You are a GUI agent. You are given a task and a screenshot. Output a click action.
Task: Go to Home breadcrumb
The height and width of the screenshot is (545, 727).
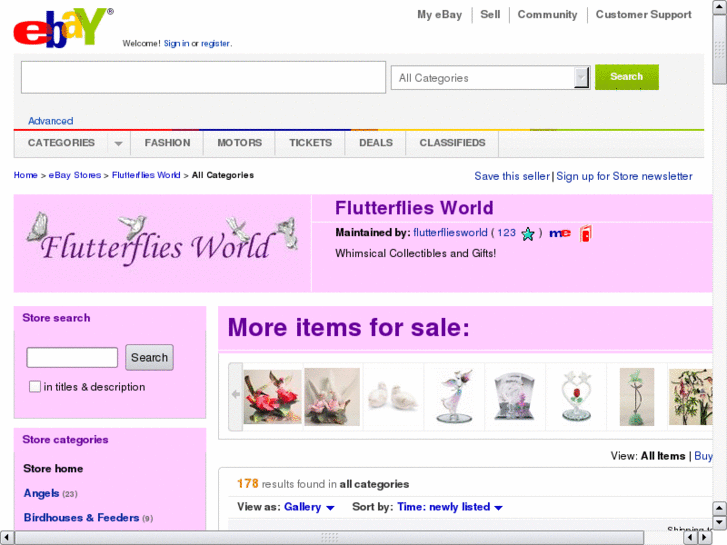pos(26,175)
